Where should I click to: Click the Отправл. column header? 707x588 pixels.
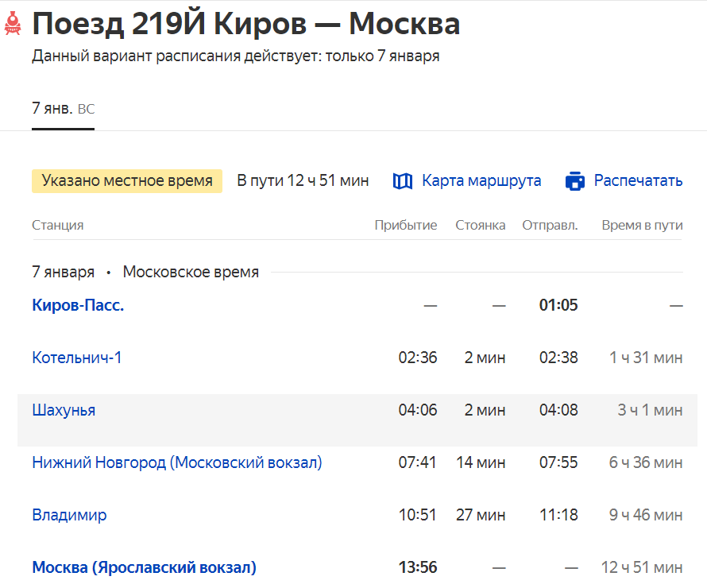pyautogui.click(x=550, y=225)
